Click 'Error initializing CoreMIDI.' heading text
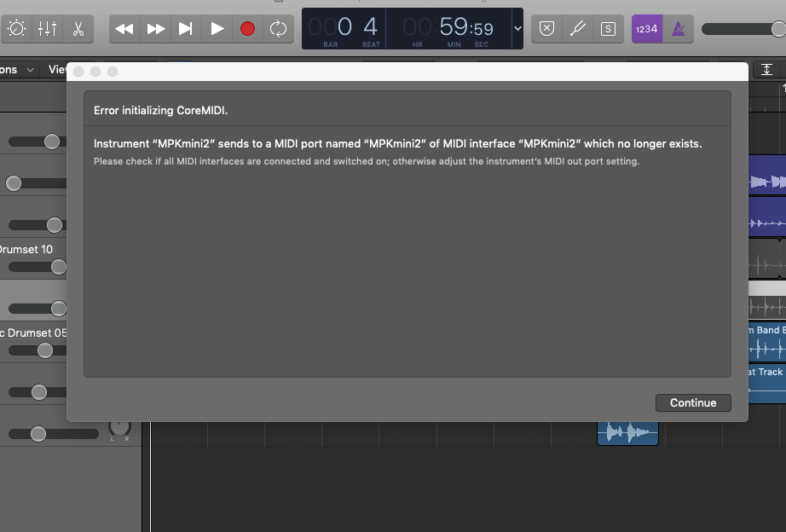The image size is (786, 532). [x=160, y=110]
